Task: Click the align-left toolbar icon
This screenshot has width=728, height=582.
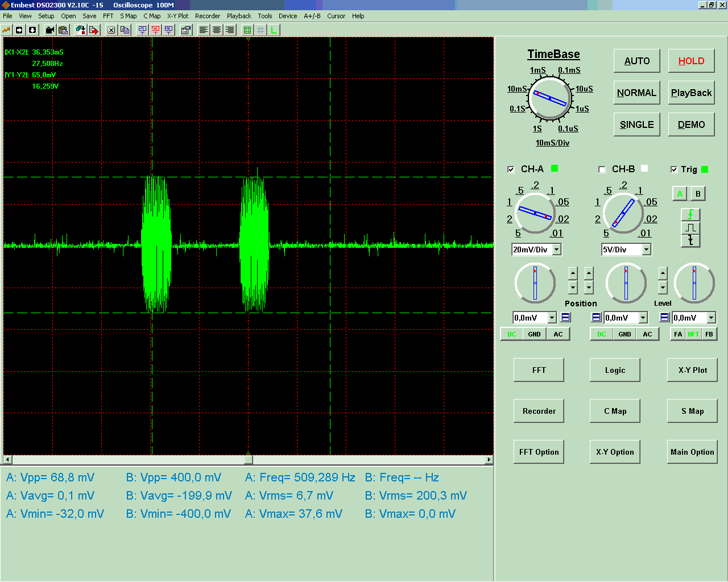Action: pos(203,30)
